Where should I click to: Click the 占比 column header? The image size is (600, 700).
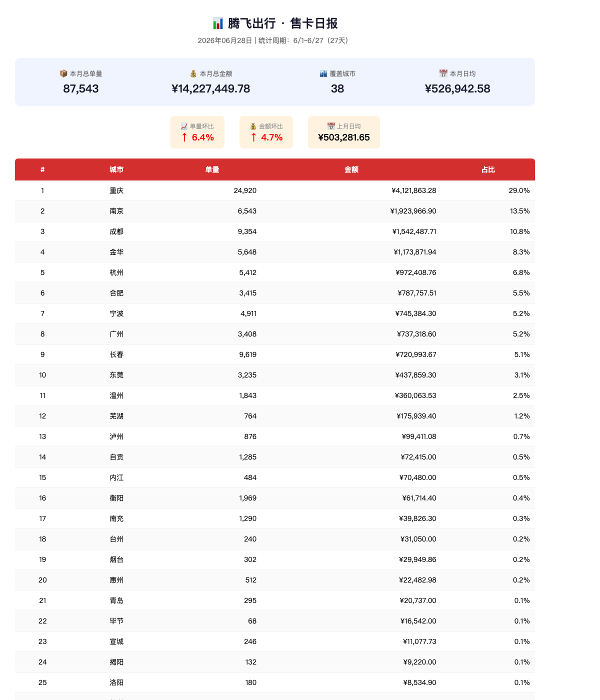click(x=488, y=169)
